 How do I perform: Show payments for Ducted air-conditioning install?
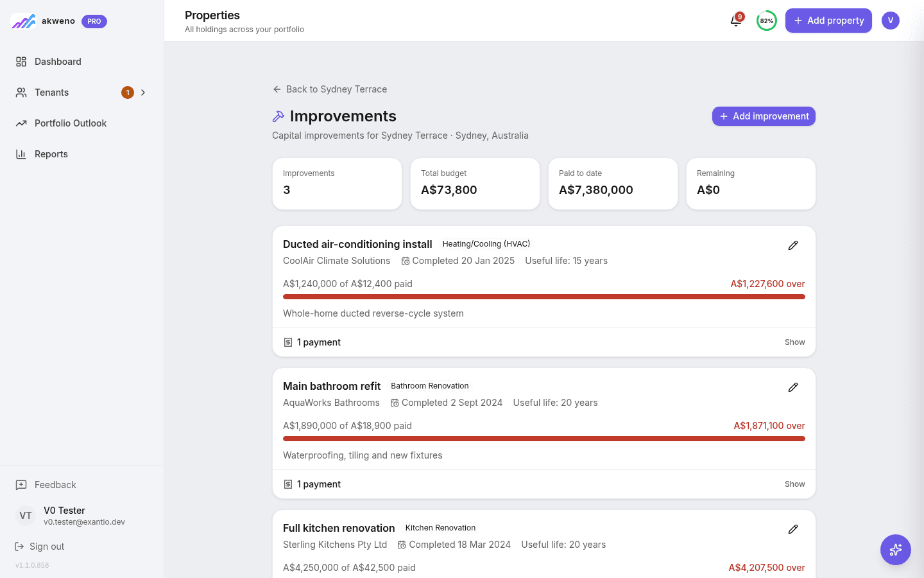[x=794, y=342]
